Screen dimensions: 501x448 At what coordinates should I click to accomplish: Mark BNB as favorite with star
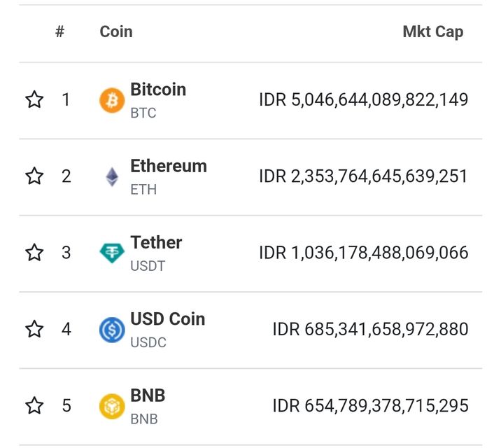point(34,405)
